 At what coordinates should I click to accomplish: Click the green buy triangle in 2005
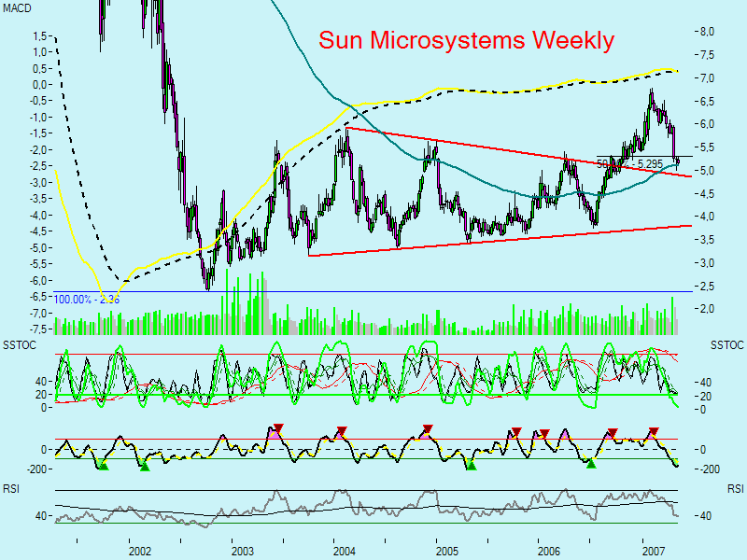tap(472, 465)
